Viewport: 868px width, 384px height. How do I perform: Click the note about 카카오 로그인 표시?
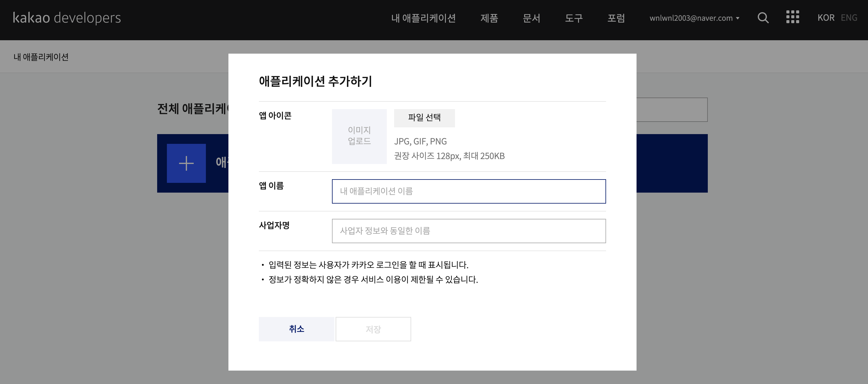coord(368,265)
